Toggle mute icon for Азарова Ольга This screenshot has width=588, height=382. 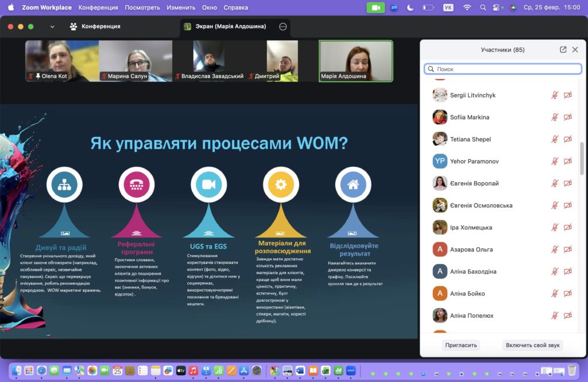point(555,250)
